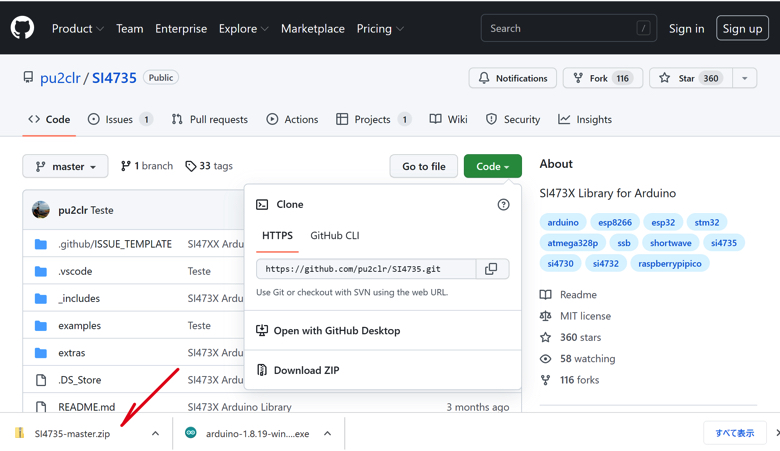Viewport: 780px width, 451px height.
Task: Click the MIT license scale icon
Action: [546, 316]
